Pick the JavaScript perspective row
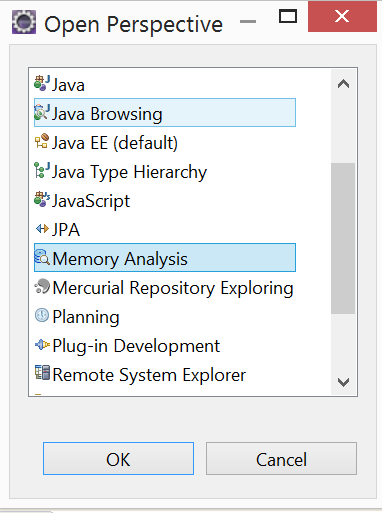This screenshot has width=382, height=513. [165, 200]
